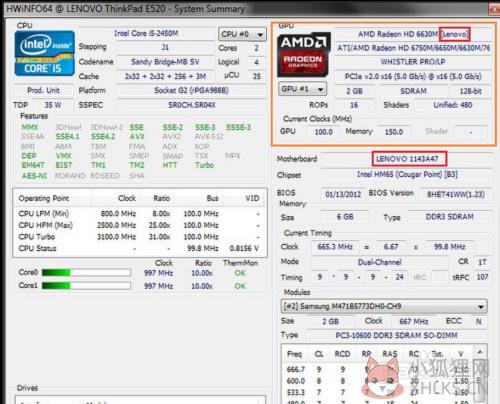Screen dimensions: 500x404
Task: Expand the Samsung memory module dropdown
Action: (384, 306)
